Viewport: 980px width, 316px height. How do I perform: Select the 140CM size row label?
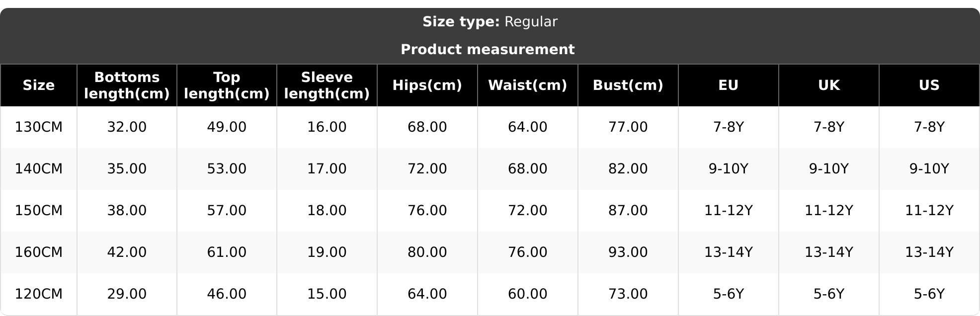click(39, 169)
